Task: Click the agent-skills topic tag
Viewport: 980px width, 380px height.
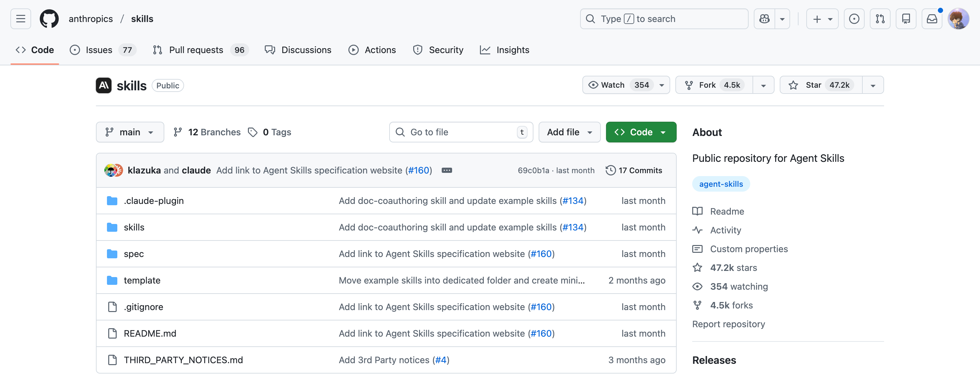Action: coord(720,184)
